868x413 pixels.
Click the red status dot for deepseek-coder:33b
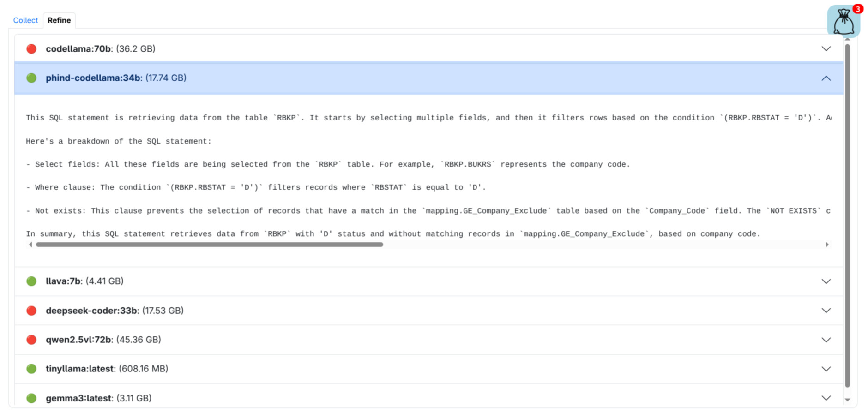[x=31, y=311]
